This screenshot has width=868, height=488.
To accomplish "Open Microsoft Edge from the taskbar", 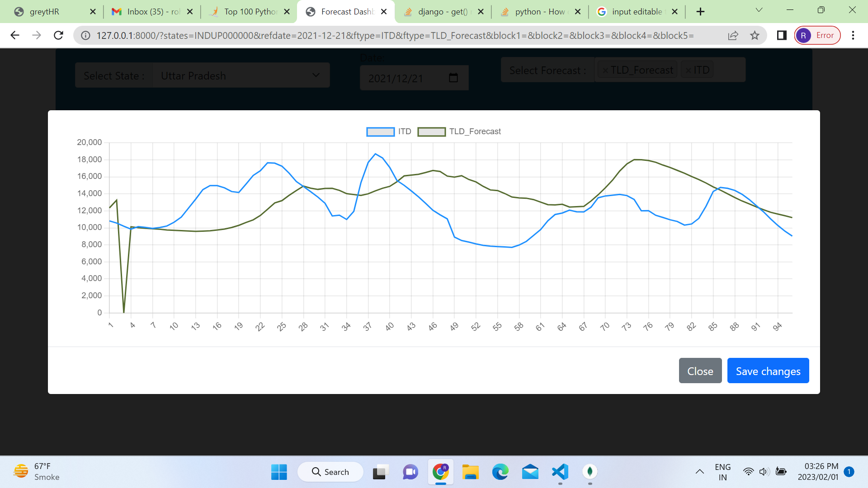I will pos(500,472).
